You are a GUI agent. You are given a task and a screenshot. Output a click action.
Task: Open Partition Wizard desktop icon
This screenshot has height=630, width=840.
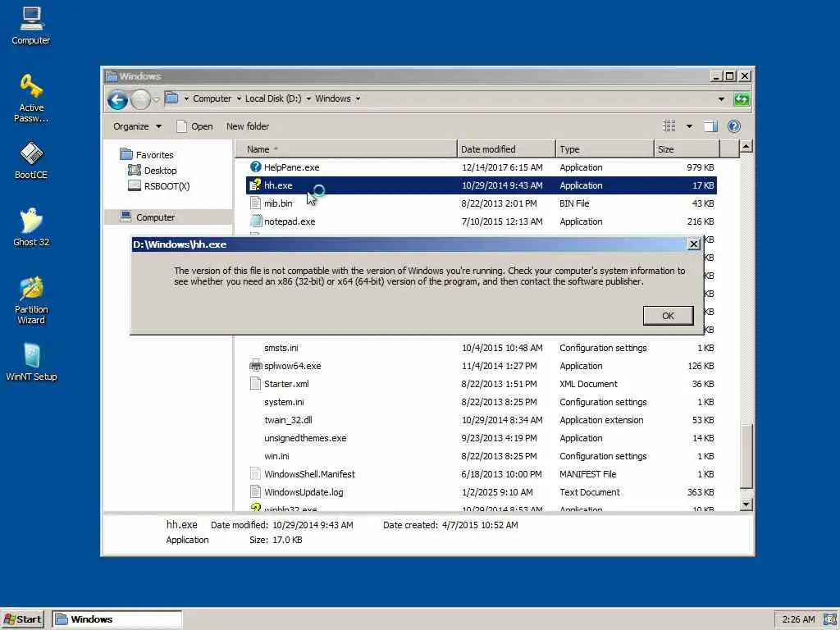[31, 300]
